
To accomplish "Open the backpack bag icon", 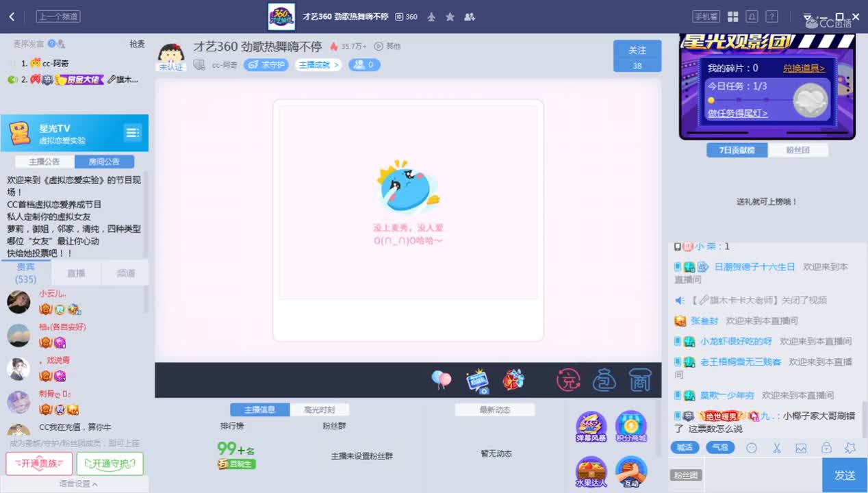I will point(604,380).
